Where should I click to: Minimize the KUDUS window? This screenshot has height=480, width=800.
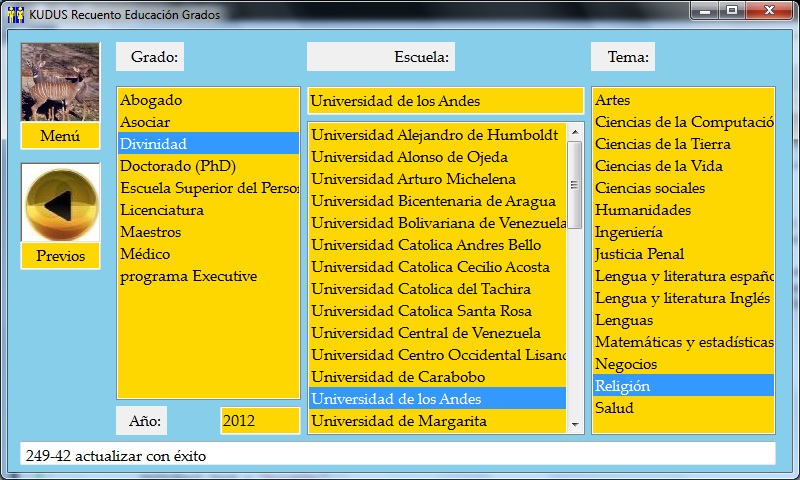708,11
